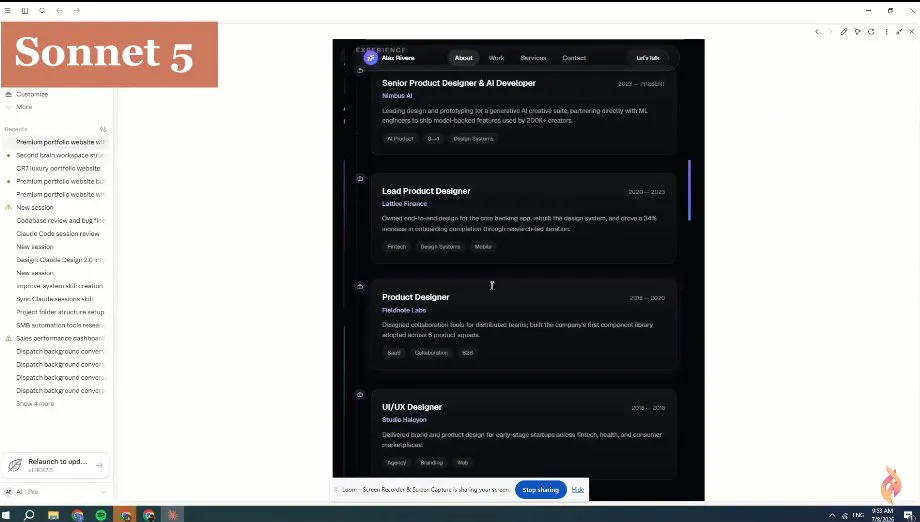This screenshot has height=522, width=920.
Task: Open File Explorer from taskbar
Action: [x=53, y=515]
